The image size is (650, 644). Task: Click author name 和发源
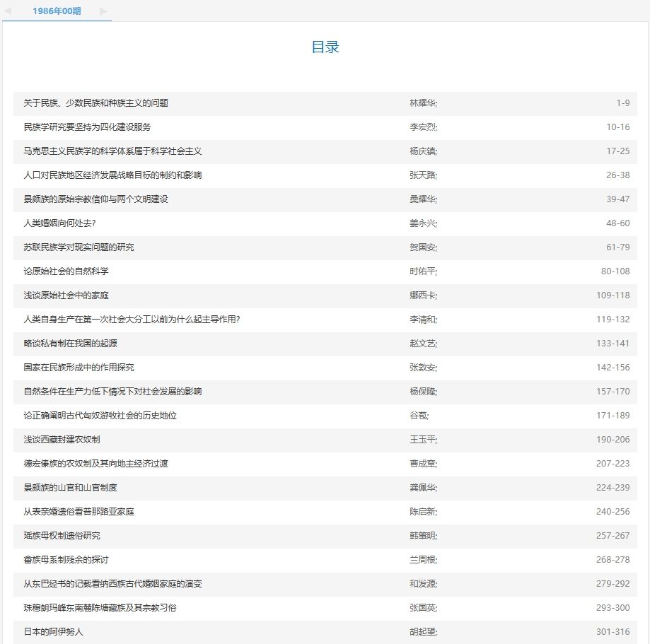pos(422,583)
